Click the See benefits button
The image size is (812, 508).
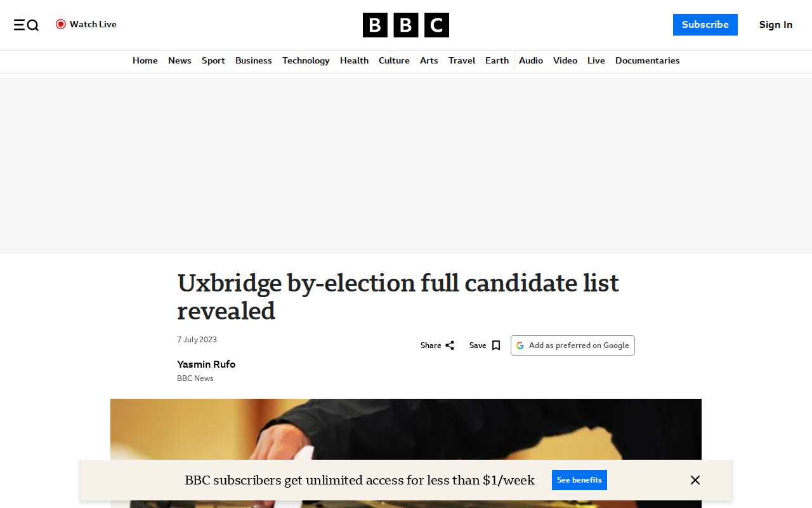click(x=579, y=480)
